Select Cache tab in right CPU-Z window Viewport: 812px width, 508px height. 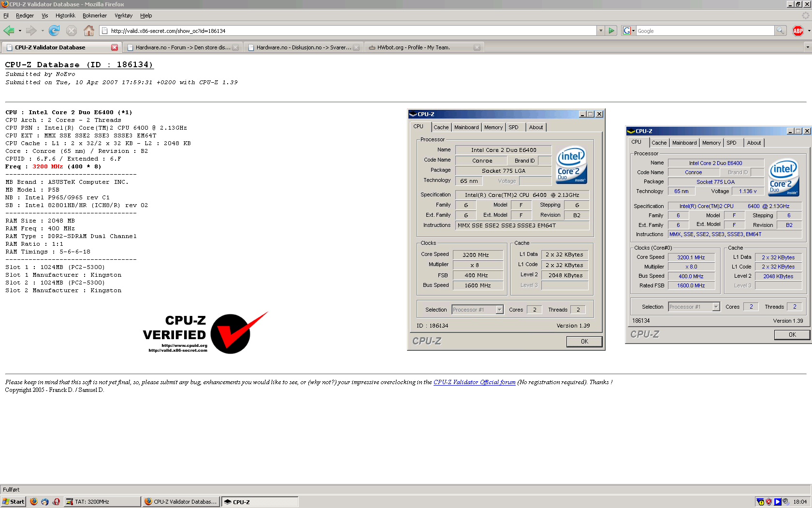659,143
